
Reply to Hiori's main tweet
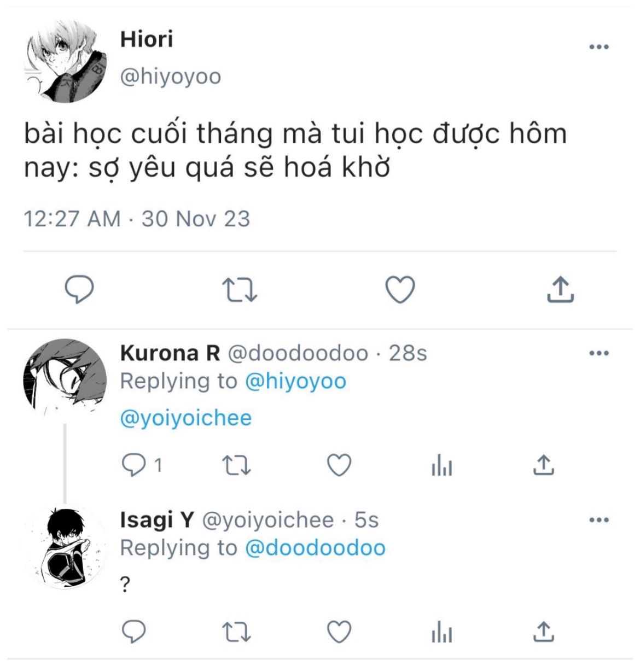80,289
